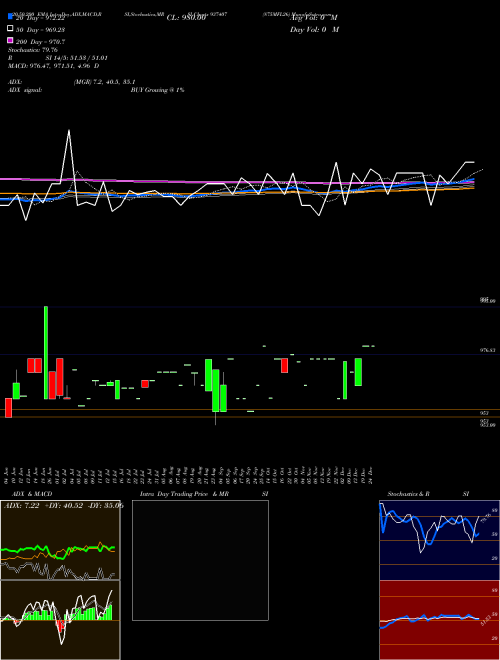Click the magenta 200 Day EMA legend swatch
The height and width of the screenshot is (660, 500).
coord(11,40)
